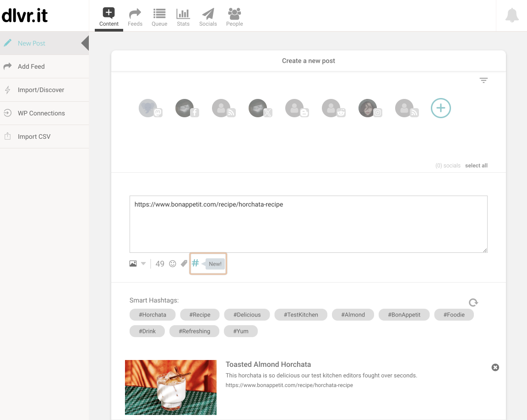Select New Post in sidebar

coord(44,43)
